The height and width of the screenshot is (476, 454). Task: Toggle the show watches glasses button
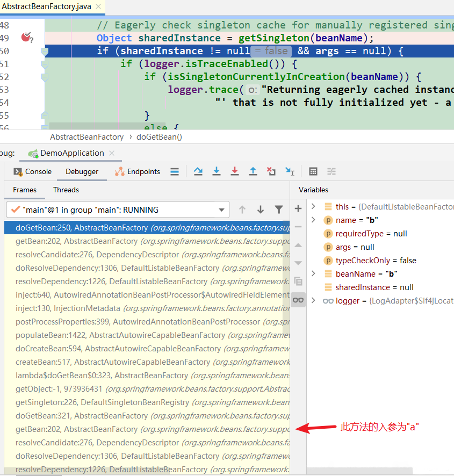(298, 300)
